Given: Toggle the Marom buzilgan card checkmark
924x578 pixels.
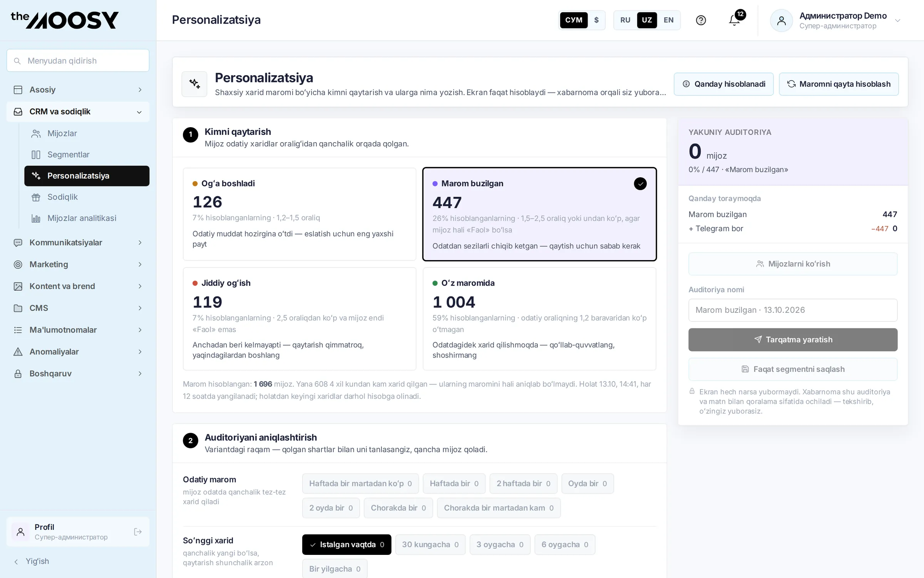Looking at the screenshot, I should click(640, 184).
